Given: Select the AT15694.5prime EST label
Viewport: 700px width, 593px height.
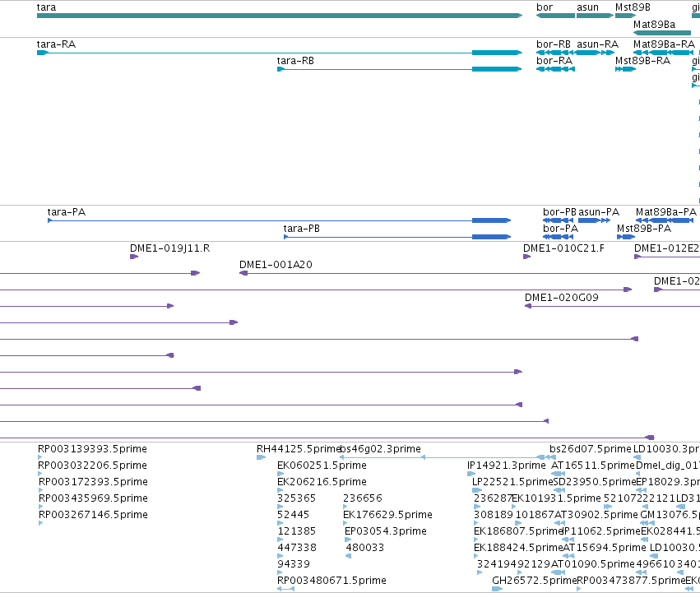Looking at the screenshot, I should click(x=604, y=548).
